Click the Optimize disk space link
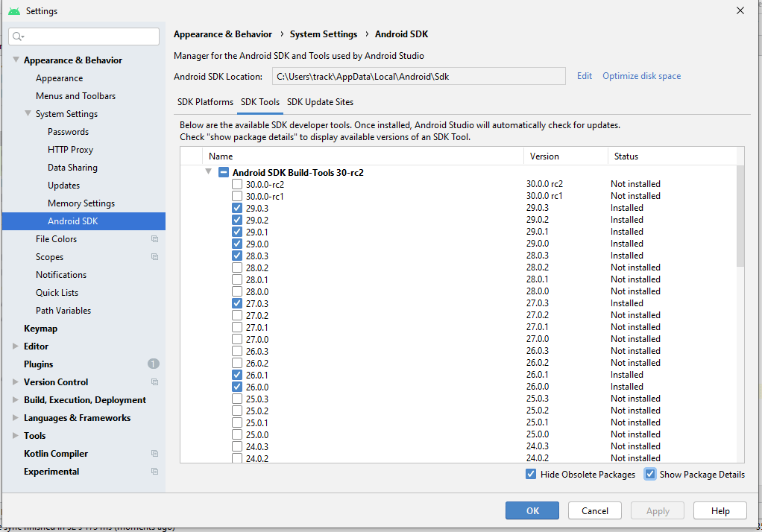762x532 pixels. pyautogui.click(x=641, y=76)
